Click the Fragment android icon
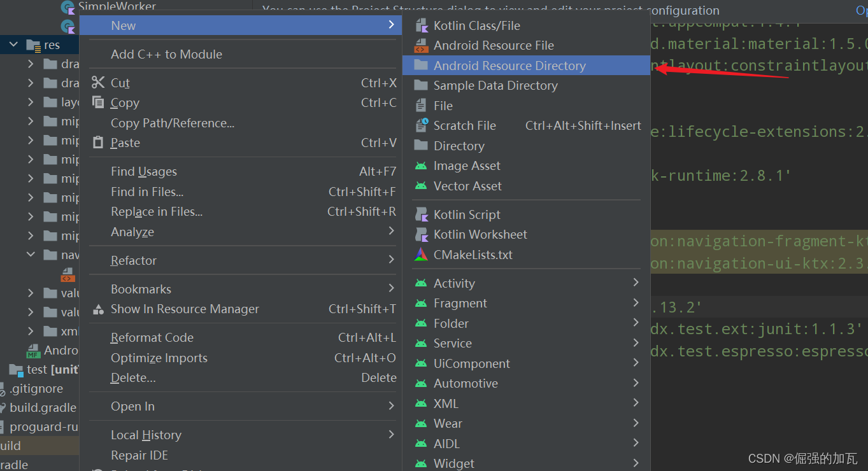The width and height of the screenshot is (868, 471). [x=421, y=303]
